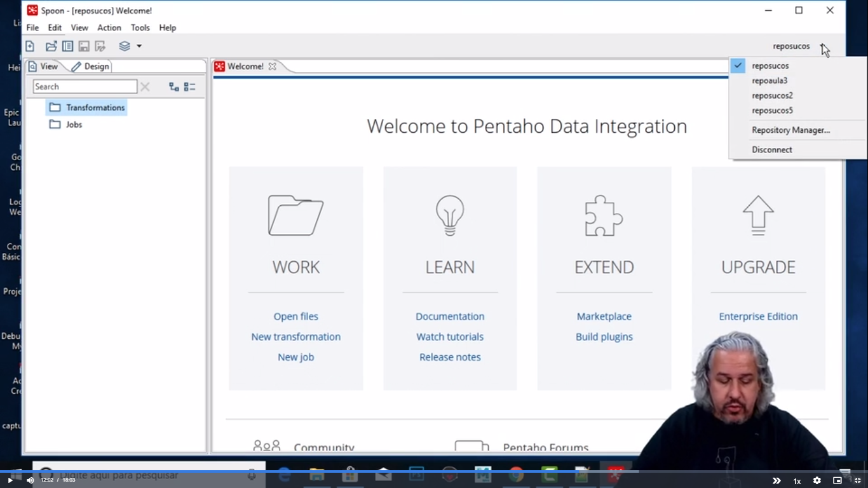
Task: Open the Marketplace link
Action: [x=604, y=316]
